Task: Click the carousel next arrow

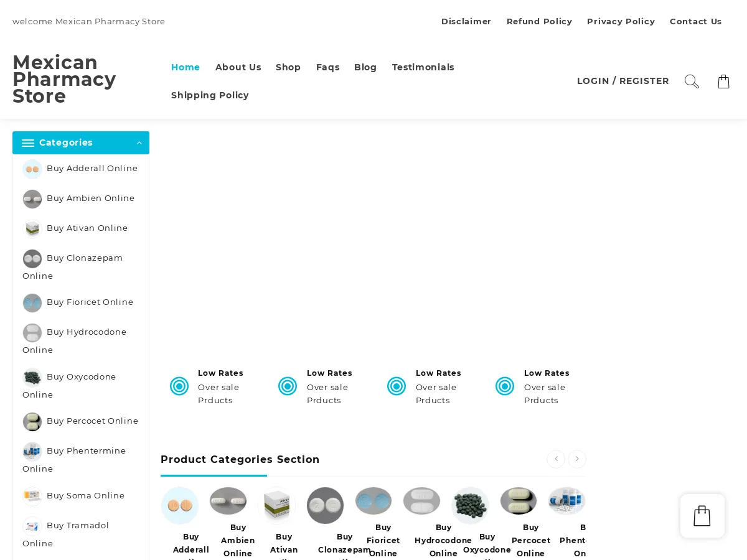Action: [577, 459]
